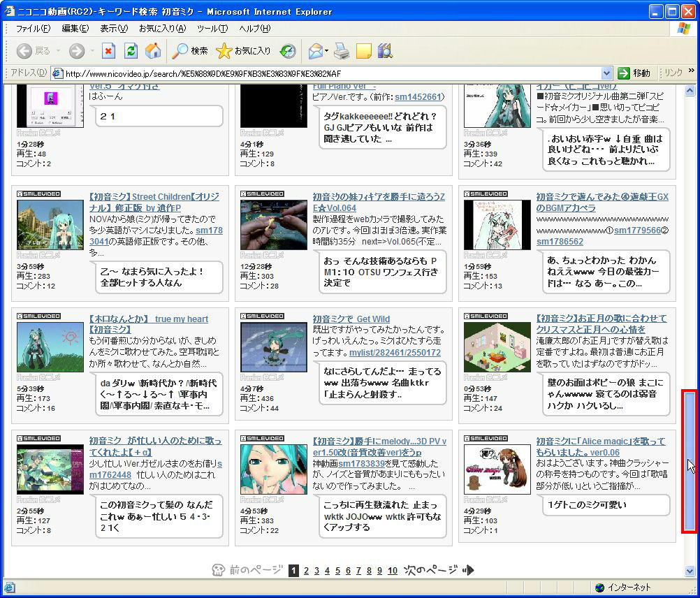Open the 表示(V) menu
The height and width of the screenshot is (598, 700).
point(114,29)
